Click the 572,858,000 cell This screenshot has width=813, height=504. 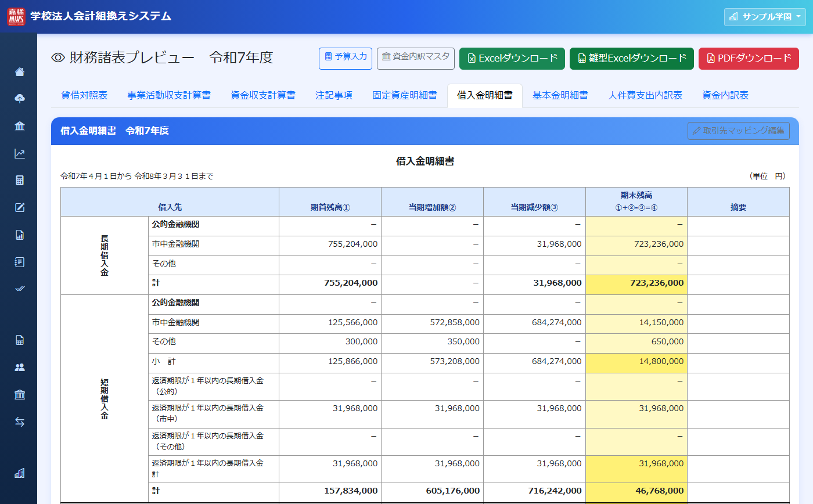pos(433,324)
